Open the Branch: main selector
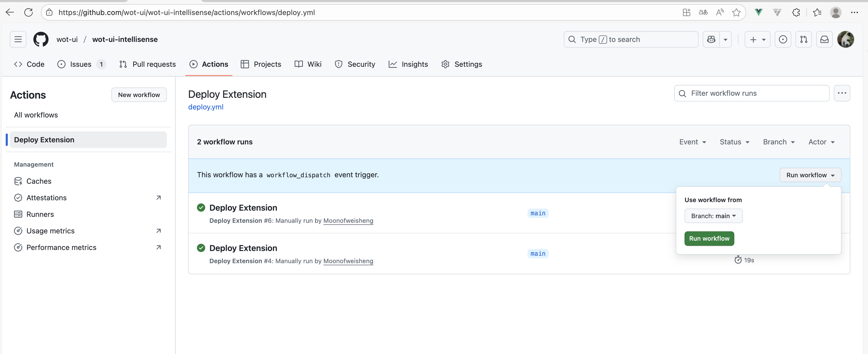The image size is (868, 354). pyautogui.click(x=713, y=216)
